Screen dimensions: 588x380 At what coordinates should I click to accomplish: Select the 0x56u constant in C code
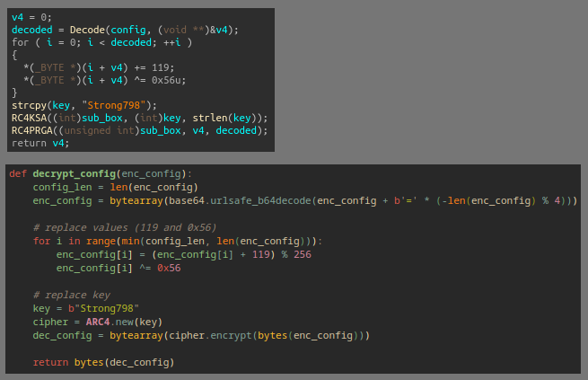166,80
